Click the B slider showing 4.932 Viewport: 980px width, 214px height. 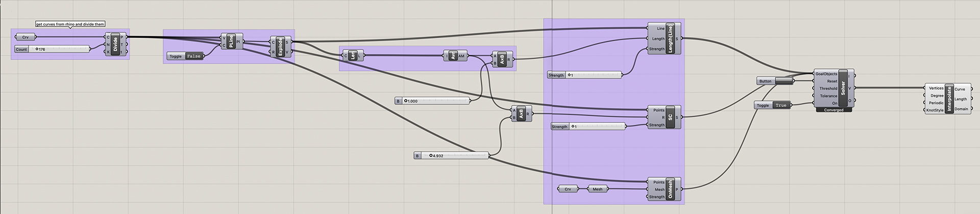click(454, 155)
